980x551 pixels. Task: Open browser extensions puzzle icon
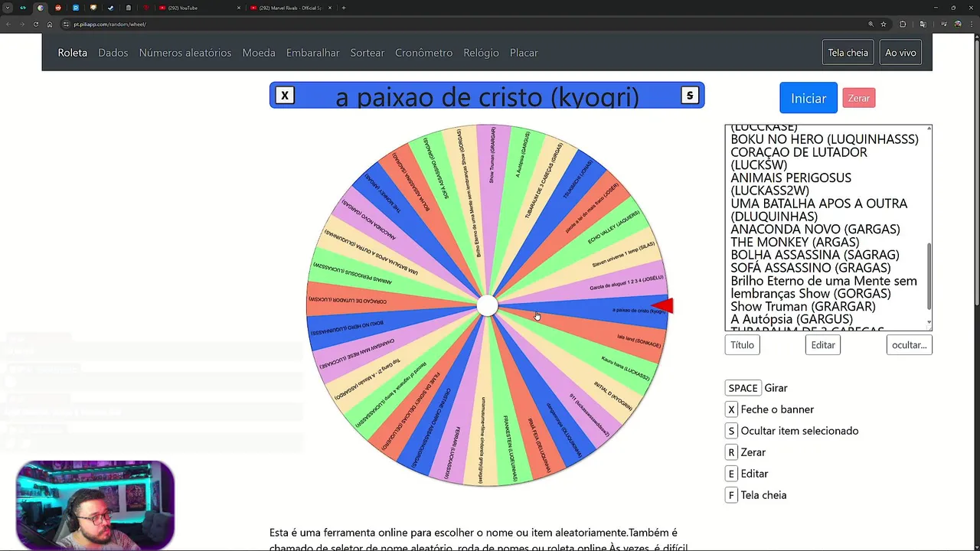click(903, 24)
